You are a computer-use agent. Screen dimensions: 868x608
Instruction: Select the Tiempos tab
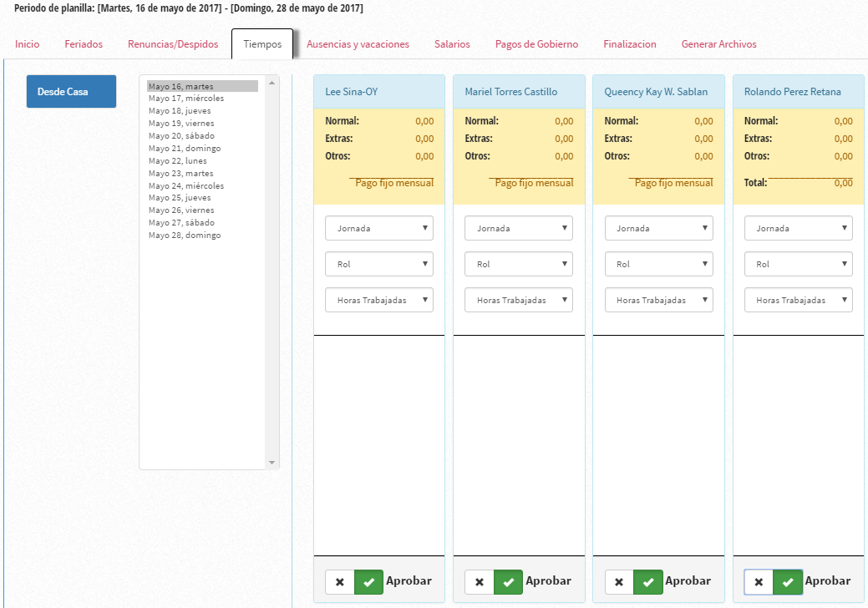[x=262, y=44]
